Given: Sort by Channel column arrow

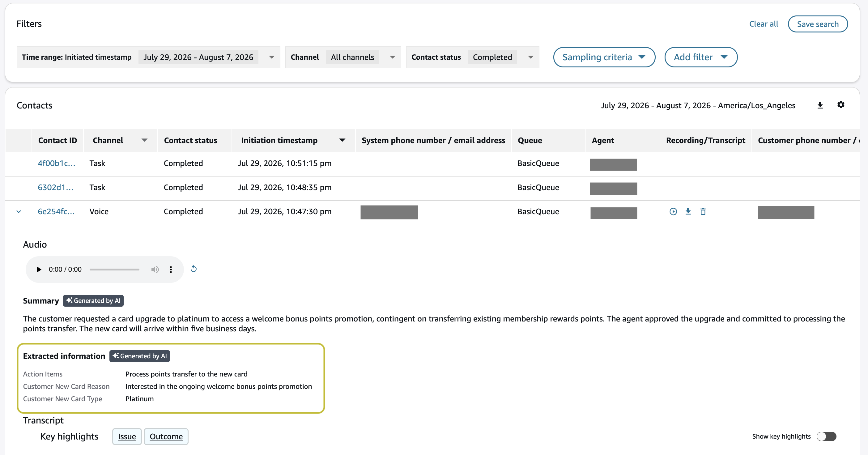Looking at the screenshot, I should click(x=145, y=140).
